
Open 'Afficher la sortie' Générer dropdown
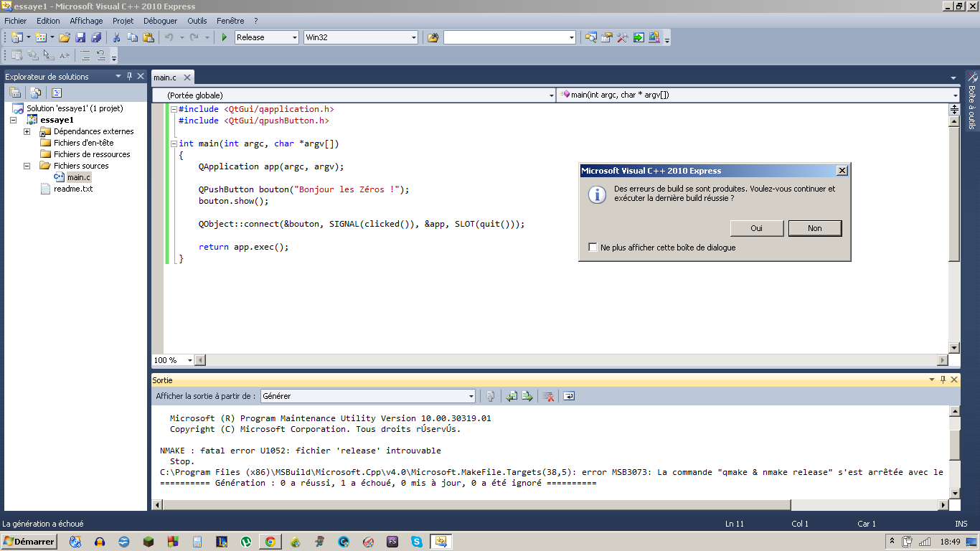471,396
